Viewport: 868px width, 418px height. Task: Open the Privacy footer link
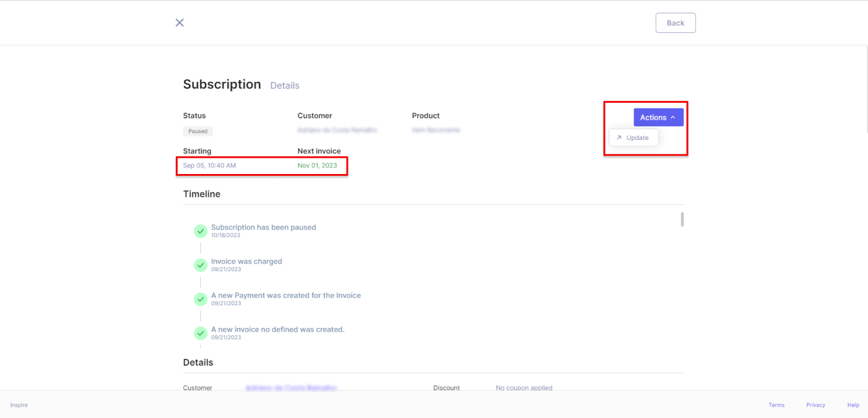[x=816, y=405]
